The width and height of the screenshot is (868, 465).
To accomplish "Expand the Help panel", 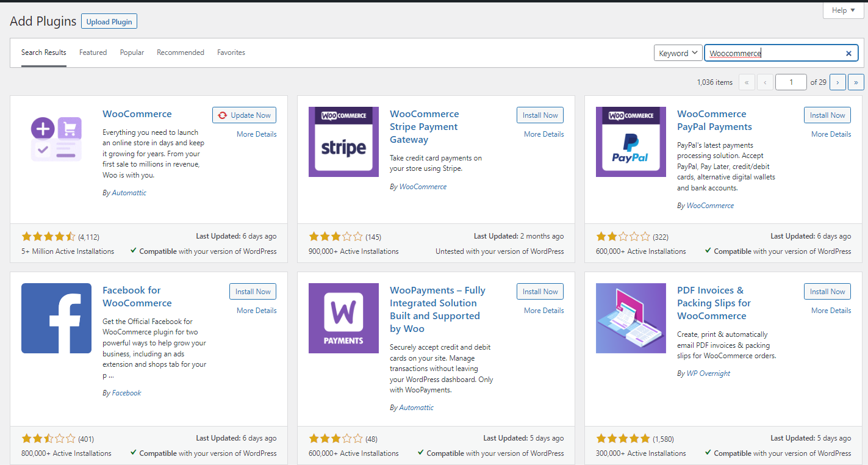I will (x=844, y=10).
